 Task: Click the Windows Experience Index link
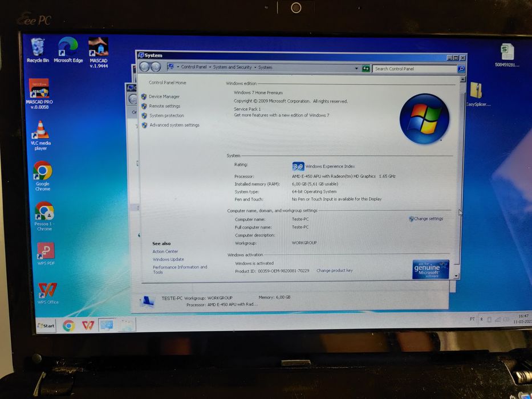click(330, 166)
